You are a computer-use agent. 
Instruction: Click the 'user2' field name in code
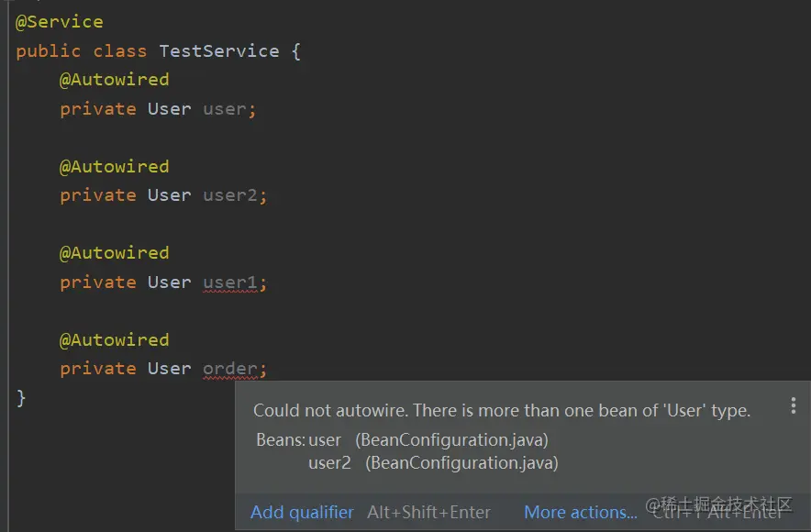(229, 195)
